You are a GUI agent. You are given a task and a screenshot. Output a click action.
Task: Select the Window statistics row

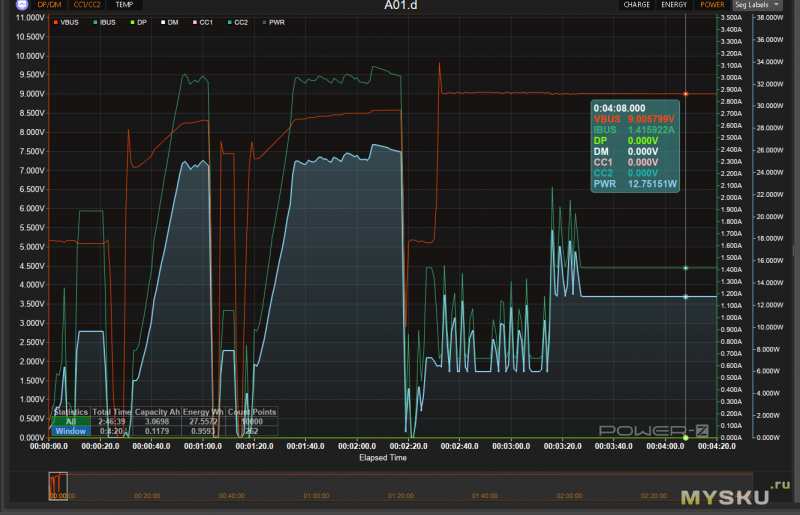[164, 431]
